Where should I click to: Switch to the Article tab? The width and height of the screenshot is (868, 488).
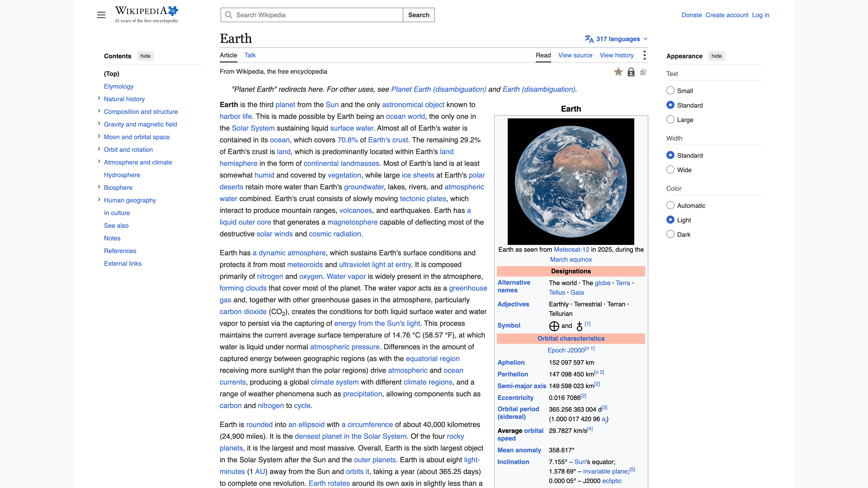(x=229, y=55)
